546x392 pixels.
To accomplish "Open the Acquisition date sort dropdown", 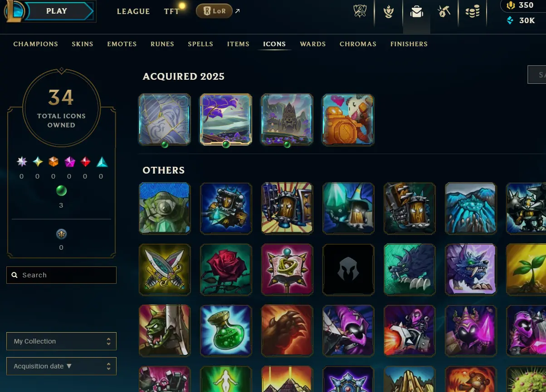I will click(x=61, y=366).
